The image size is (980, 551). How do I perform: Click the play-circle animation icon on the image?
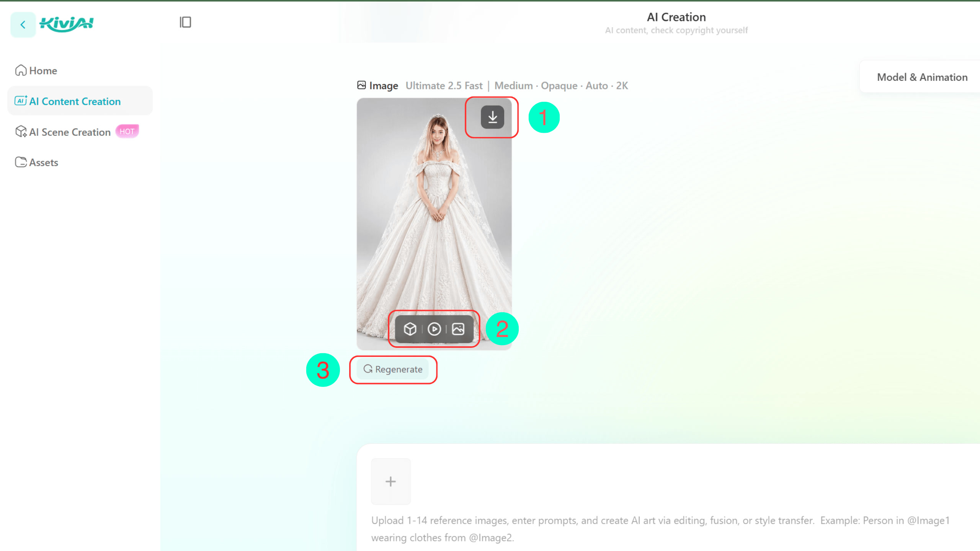coord(434,329)
